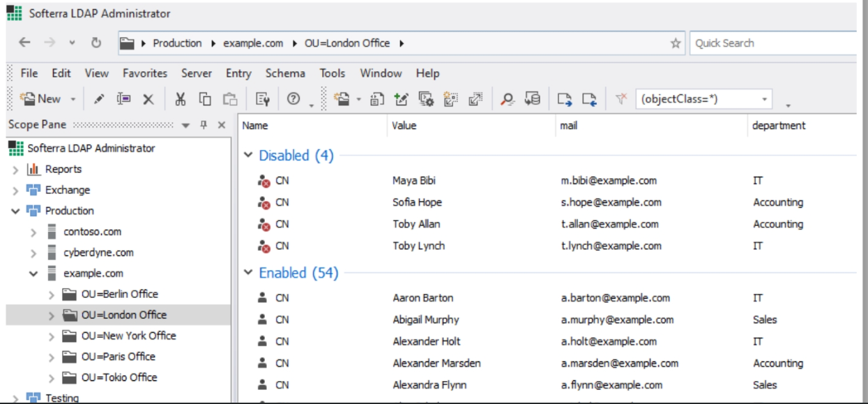Click the Cut scissors icon in toolbar
Screen dimensions: 868x404
pos(180,99)
